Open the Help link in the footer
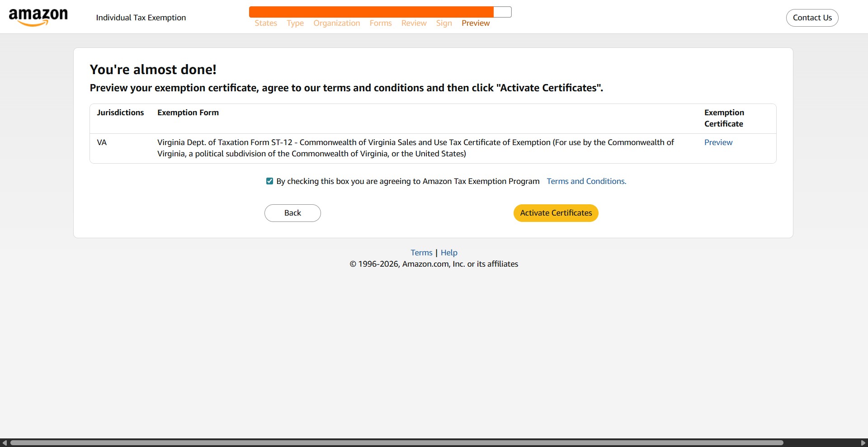Image resolution: width=868 pixels, height=447 pixels. [x=448, y=252]
